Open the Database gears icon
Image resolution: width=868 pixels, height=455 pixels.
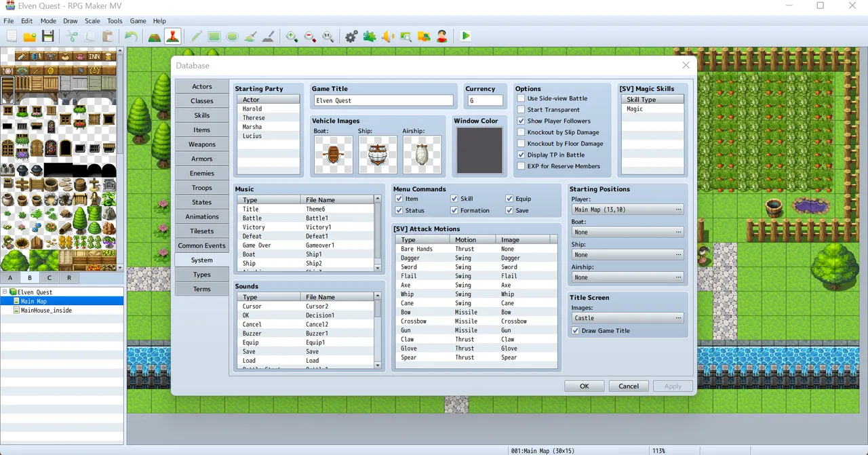pos(351,37)
